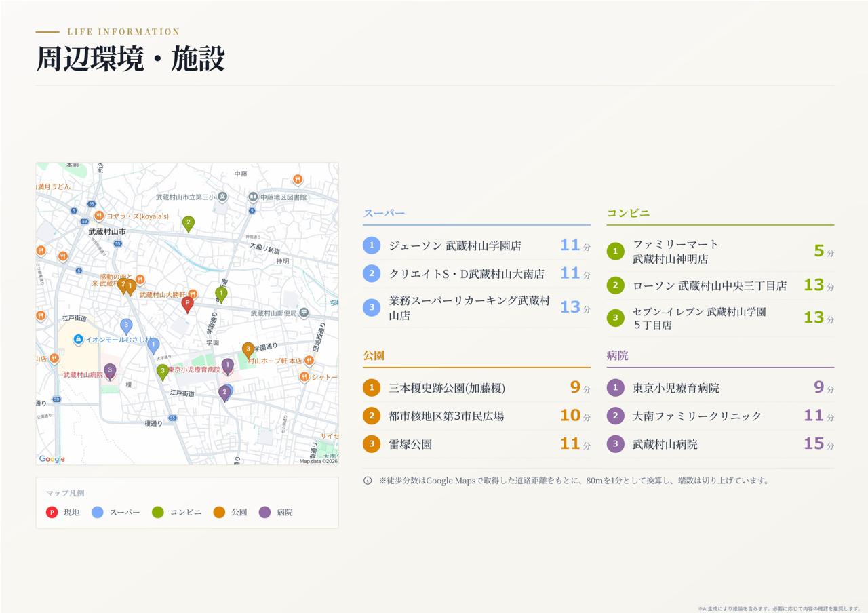Click blue supermarket pin 3 on the map

(126, 326)
